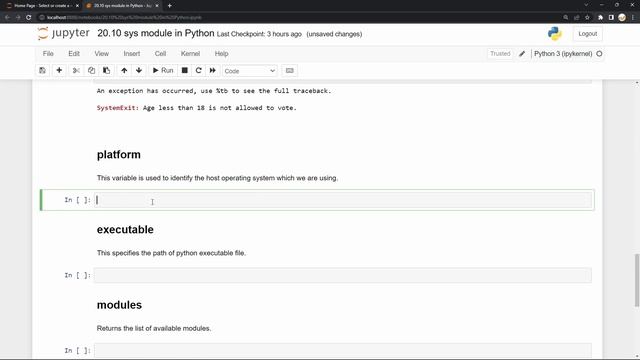Click the SystemExit error output text
The width and height of the screenshot is (640, 360).
click(197, 108)
